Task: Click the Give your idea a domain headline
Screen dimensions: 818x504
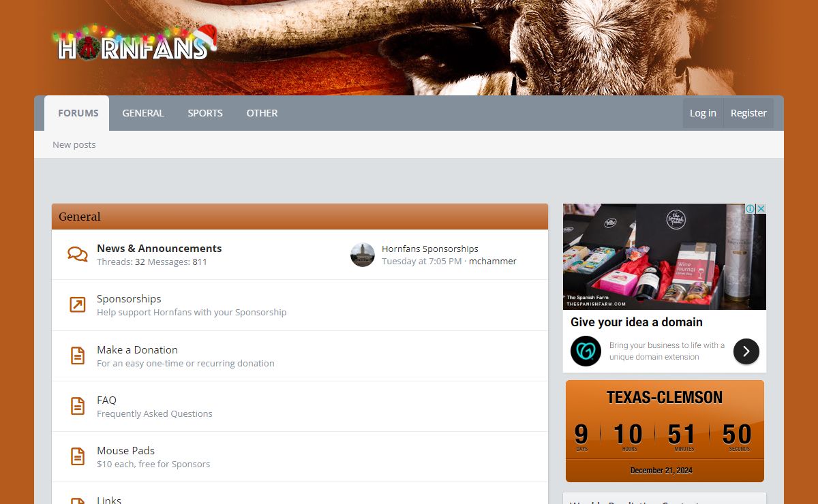Action: 637,322
